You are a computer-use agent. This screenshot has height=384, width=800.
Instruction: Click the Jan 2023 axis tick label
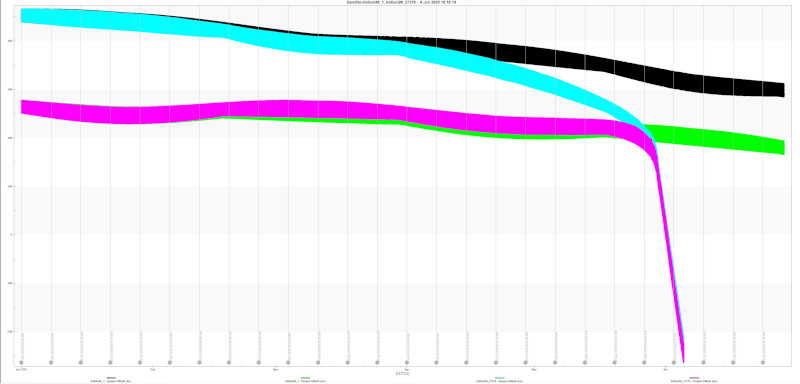tap(21, 368)
